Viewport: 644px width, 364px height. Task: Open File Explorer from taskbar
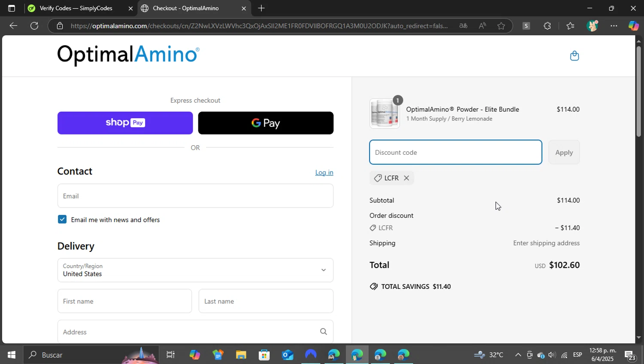[241, 355]
